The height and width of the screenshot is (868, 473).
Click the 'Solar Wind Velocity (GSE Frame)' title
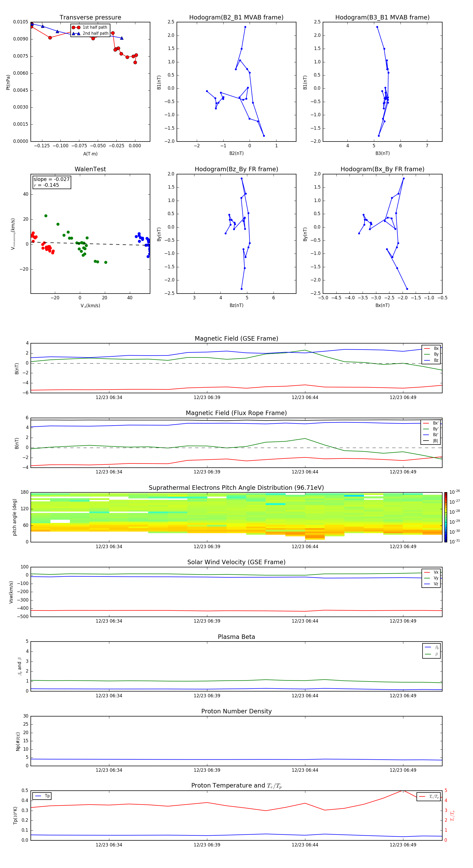[x=236, y=562]
